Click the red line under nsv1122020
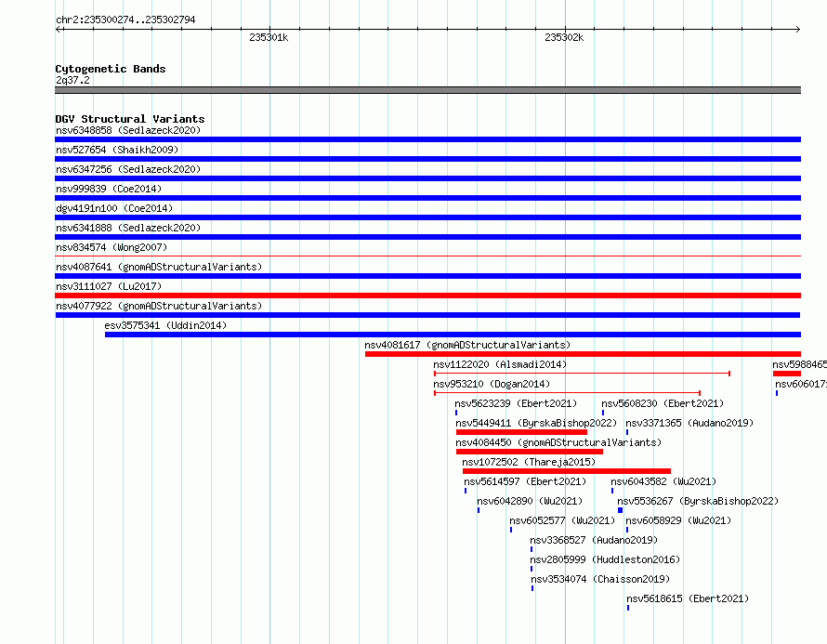The image size is (827, 644). click(x=583, y=374)
